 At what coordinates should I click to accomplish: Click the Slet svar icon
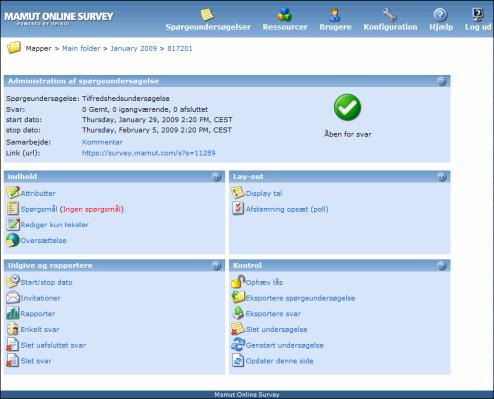pos(13,360)
